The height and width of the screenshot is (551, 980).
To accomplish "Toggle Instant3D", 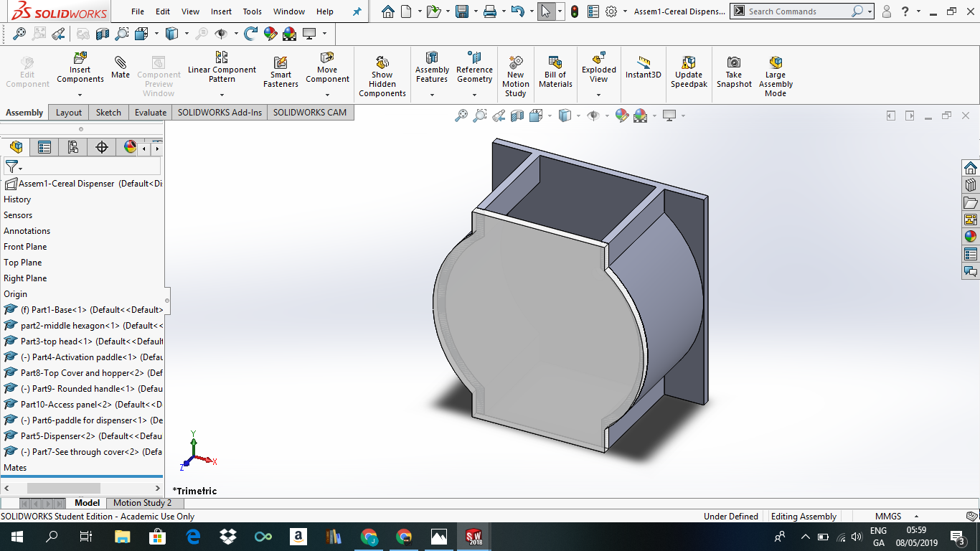I will pyautogui.click(x=644, y=67).
